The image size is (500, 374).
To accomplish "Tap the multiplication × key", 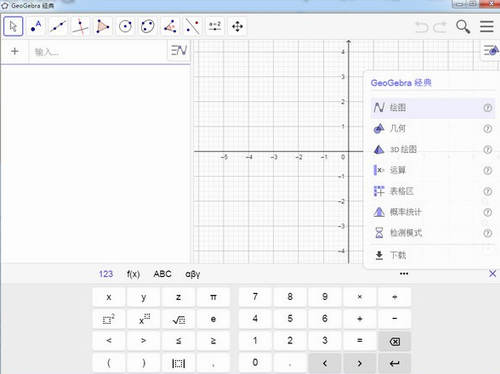I will (x=360, y=297).
